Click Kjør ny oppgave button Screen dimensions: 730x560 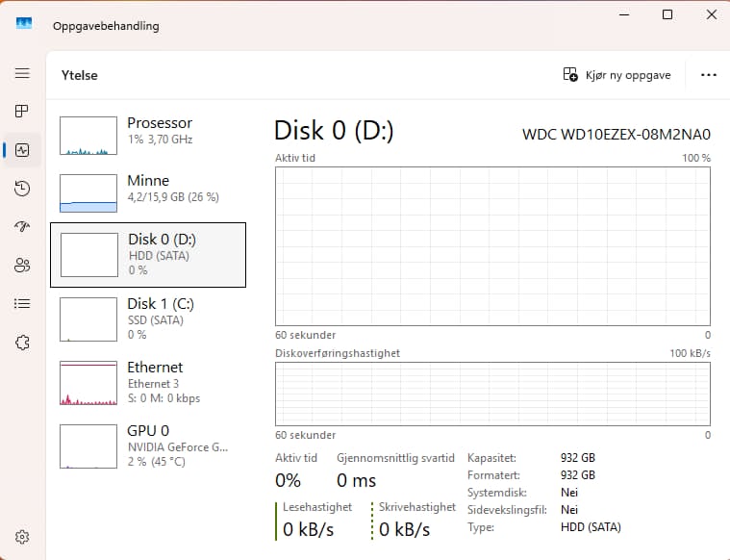click(x=617, y=75)
